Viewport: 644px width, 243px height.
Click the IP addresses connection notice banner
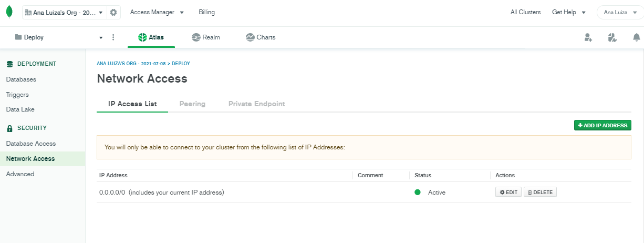pyautogui.click(x=364, y=147)
